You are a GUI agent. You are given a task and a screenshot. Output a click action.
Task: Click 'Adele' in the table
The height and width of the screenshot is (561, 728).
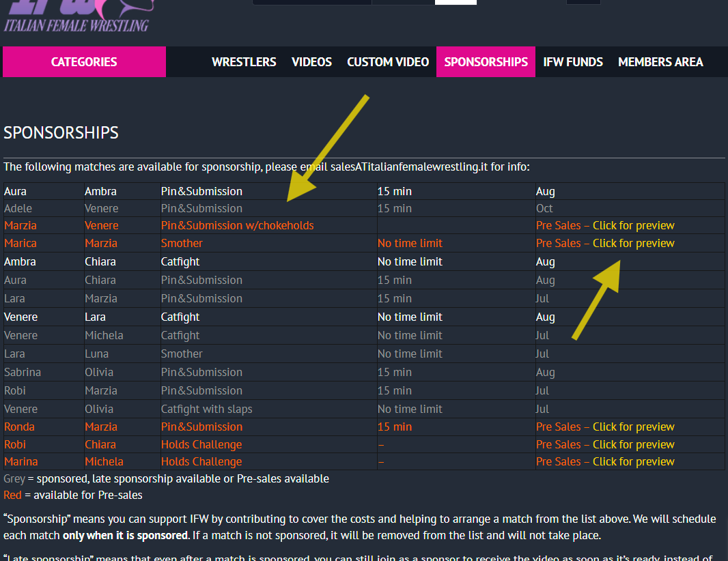point(18,208)
